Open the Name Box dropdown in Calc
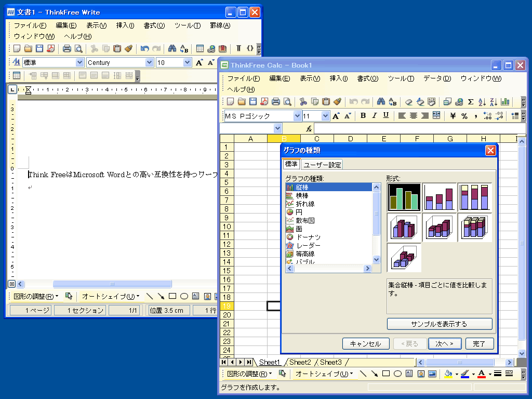The height and width of the screenshot is (399, 532). tap(277, 128)
